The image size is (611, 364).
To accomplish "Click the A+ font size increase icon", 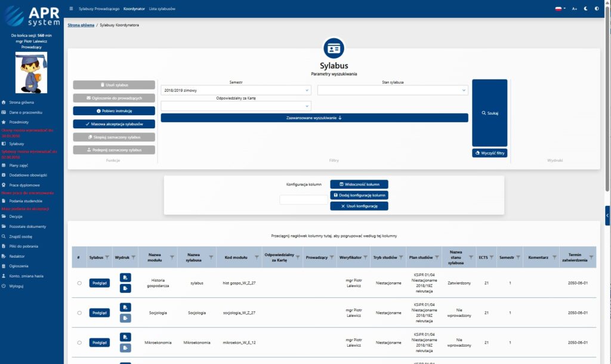I will [x=575, y=9].
